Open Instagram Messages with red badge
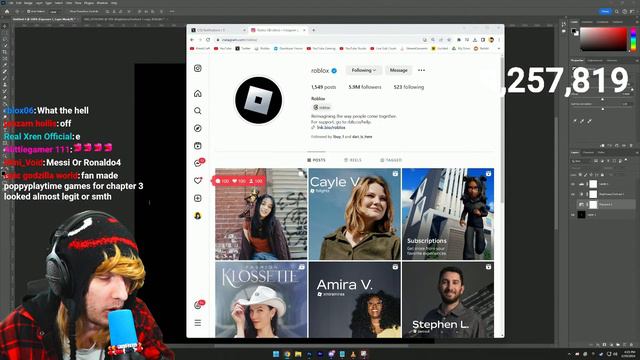This screenshot has height=360, width=640. [x=198, y=163]
